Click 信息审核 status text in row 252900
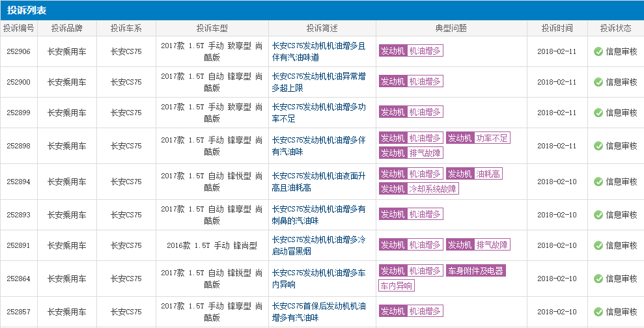 point(621,82)
